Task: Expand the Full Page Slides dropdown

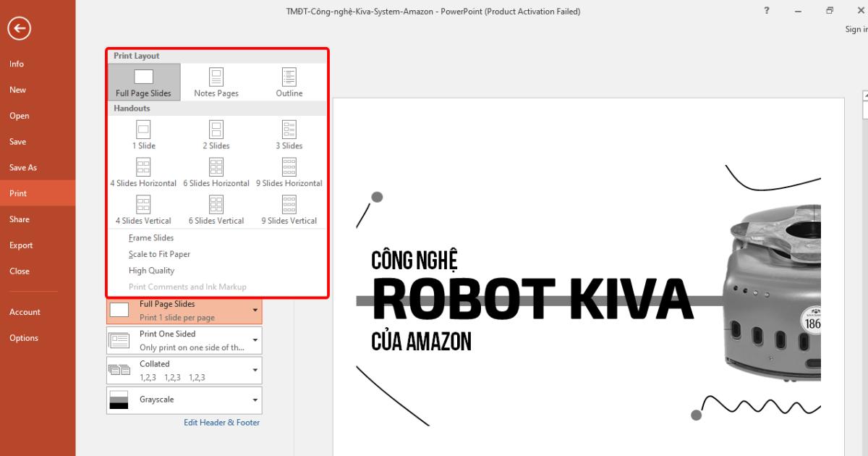Action: click(x=184, y=311)
